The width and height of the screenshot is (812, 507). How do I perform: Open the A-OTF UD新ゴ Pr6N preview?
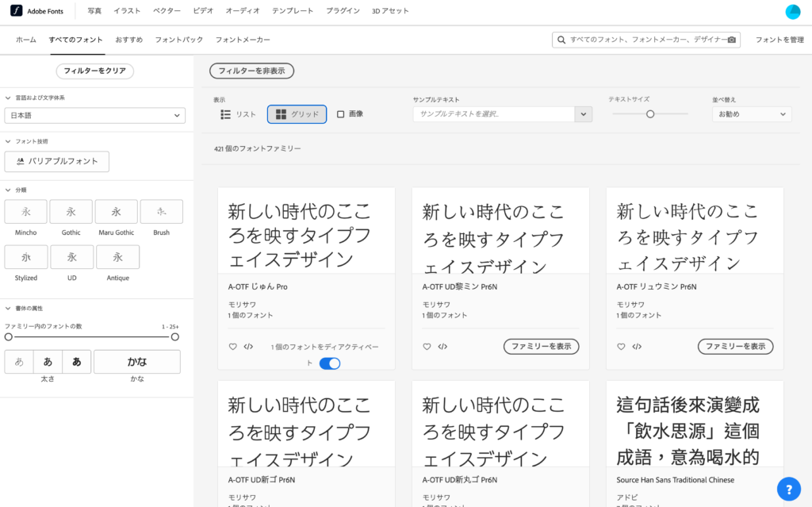tap(307, 424)
